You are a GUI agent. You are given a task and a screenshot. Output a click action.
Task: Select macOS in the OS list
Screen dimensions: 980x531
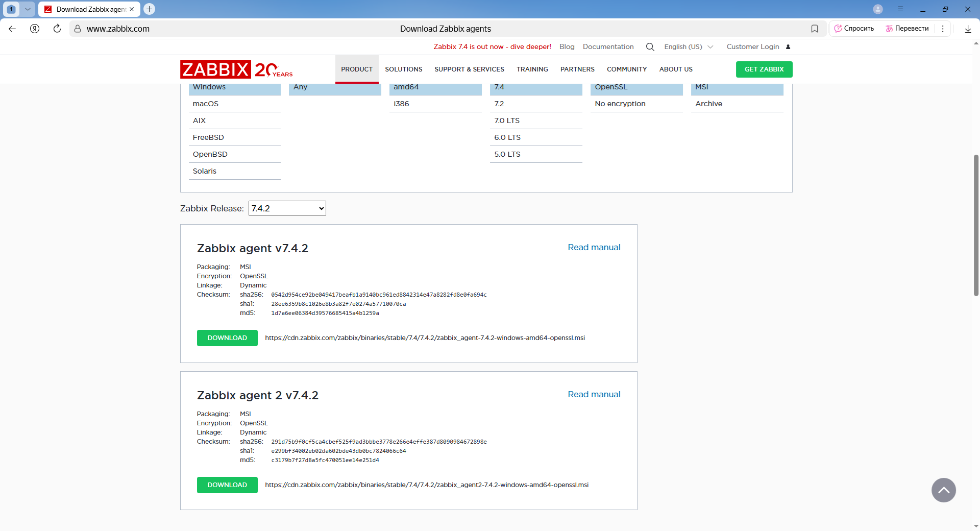tap(235, 104)
